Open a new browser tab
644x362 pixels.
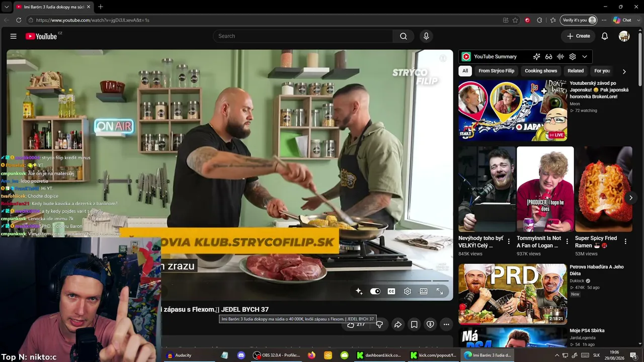[x=101, y=7]
